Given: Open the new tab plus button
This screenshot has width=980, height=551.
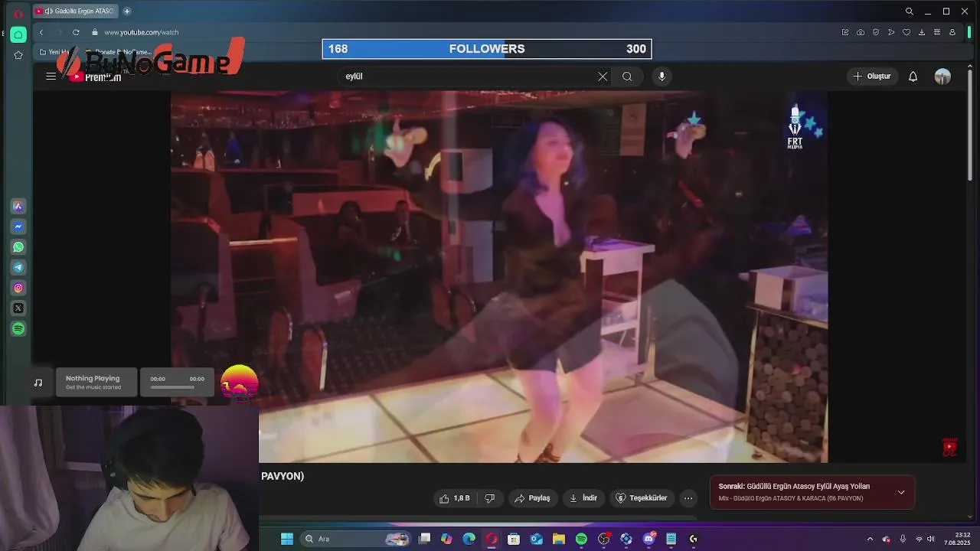Looking at the screenshot, I should click(127, 11).
